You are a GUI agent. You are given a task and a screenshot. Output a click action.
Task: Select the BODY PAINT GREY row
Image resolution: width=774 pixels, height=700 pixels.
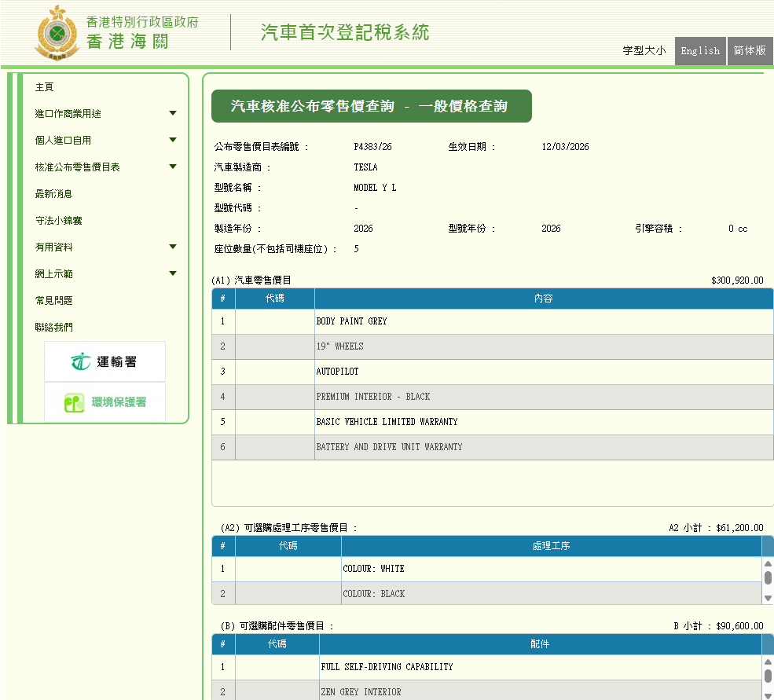coord(492,321)
